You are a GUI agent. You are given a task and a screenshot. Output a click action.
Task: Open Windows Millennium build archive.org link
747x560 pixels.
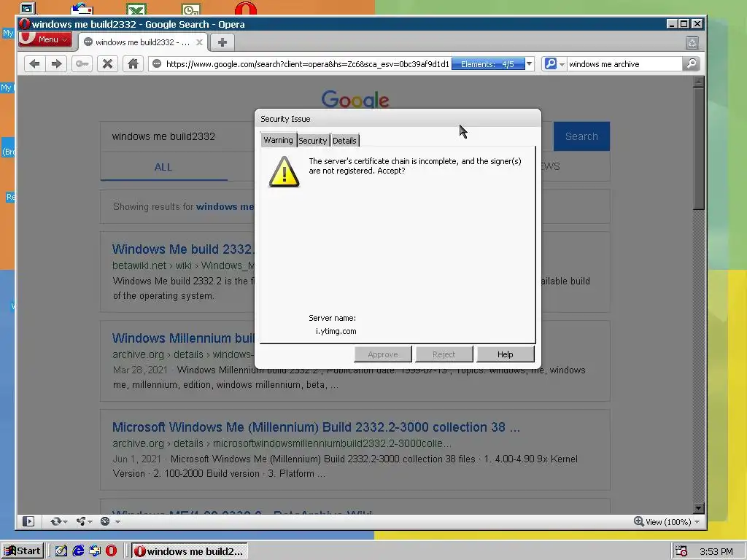(x=183, y=338)
